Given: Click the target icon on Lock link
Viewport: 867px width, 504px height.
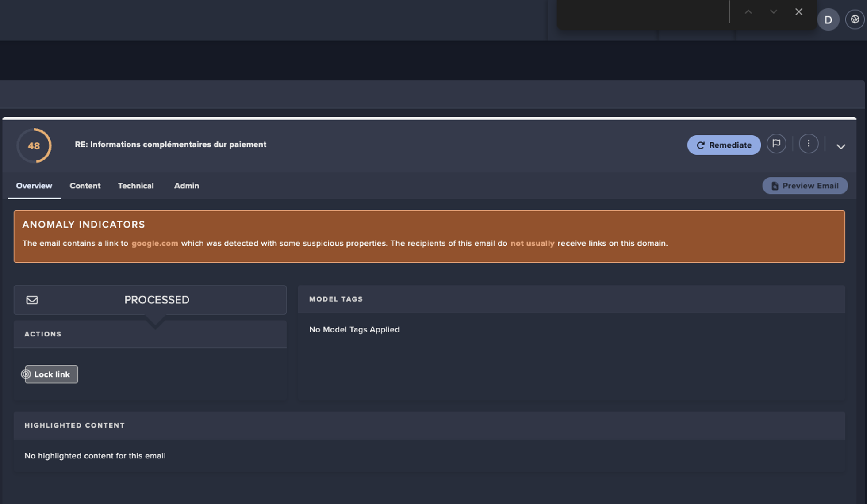Looking at the screenshot, I should point(26,374).
